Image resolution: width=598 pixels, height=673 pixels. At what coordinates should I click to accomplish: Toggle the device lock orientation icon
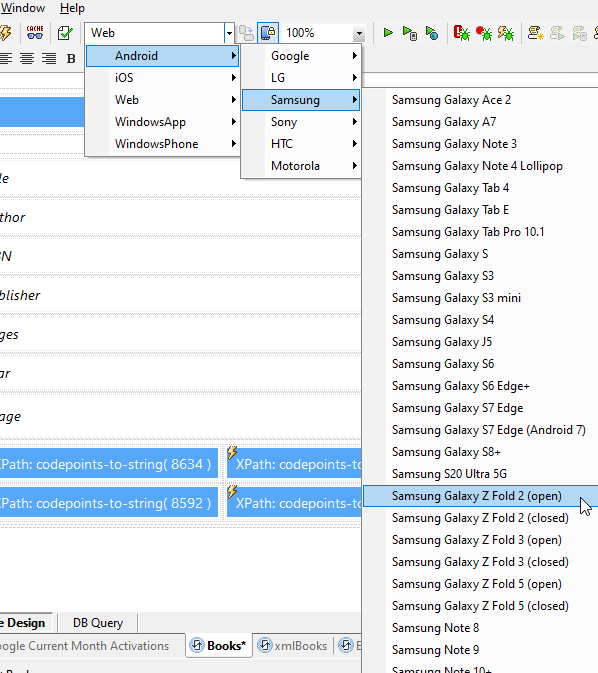click(268, 33)
